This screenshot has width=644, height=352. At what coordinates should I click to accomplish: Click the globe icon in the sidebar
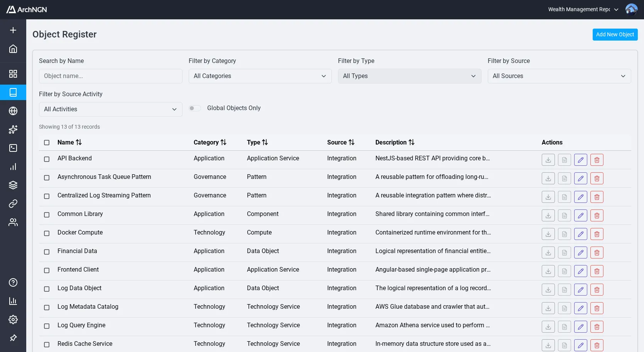13,111
